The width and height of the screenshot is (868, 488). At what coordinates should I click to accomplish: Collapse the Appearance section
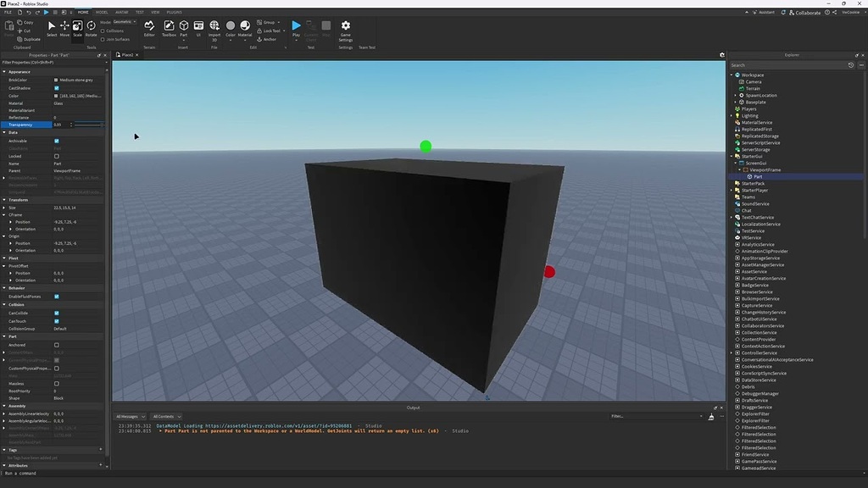(4, 72)
